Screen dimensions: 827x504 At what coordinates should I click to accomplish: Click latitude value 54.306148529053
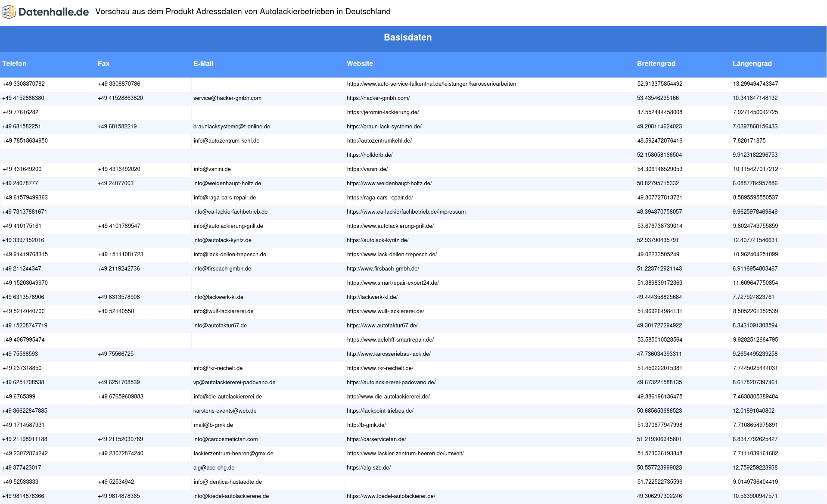click(x=660, y=169)
